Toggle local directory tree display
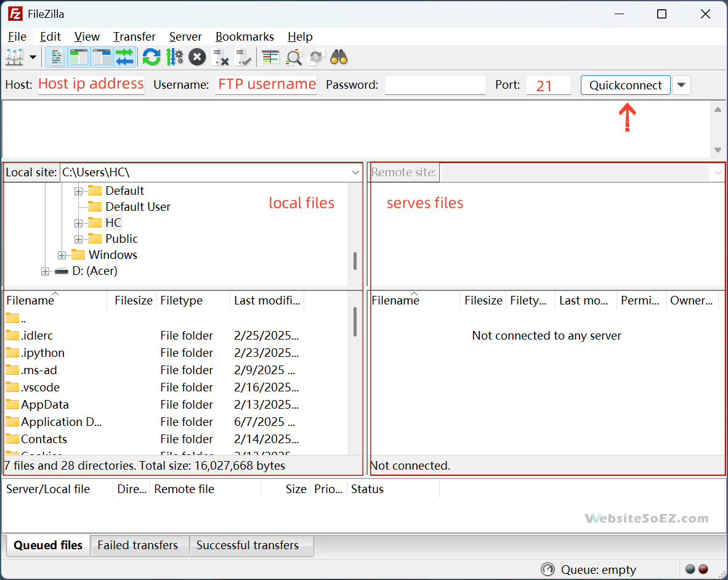Screen dimensions: 728x580 79,57
